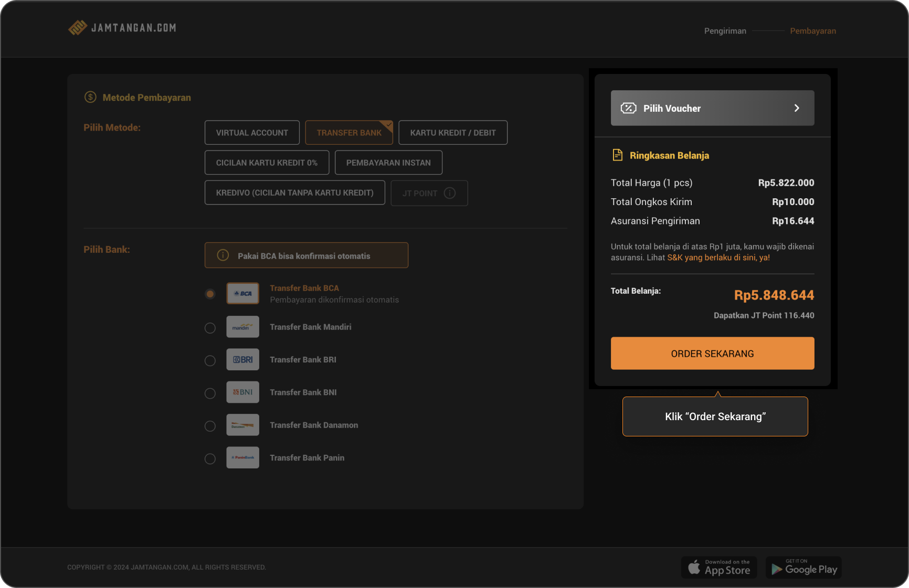Screen dimensions: 909x588
Task: Click the Danamon bank logo
Action: pyautogui.click(x=243, y=425)
